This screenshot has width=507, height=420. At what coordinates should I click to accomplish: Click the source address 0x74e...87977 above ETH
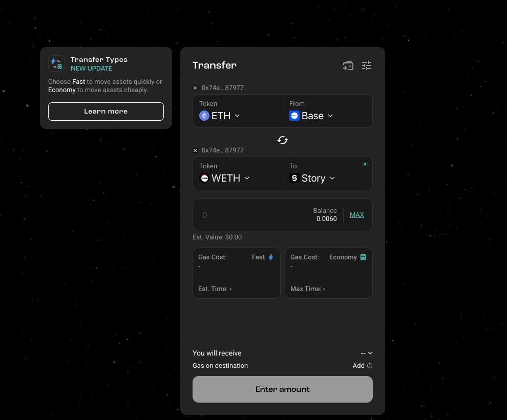pos(223,88)
